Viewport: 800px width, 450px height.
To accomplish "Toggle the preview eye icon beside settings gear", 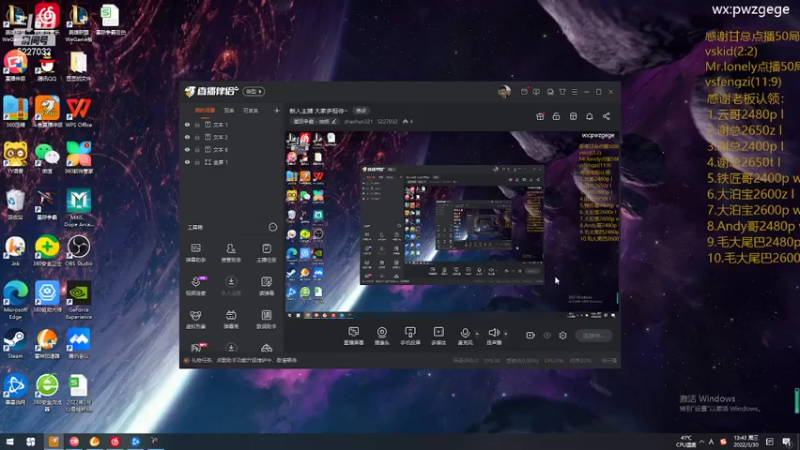I will point(547,336).
